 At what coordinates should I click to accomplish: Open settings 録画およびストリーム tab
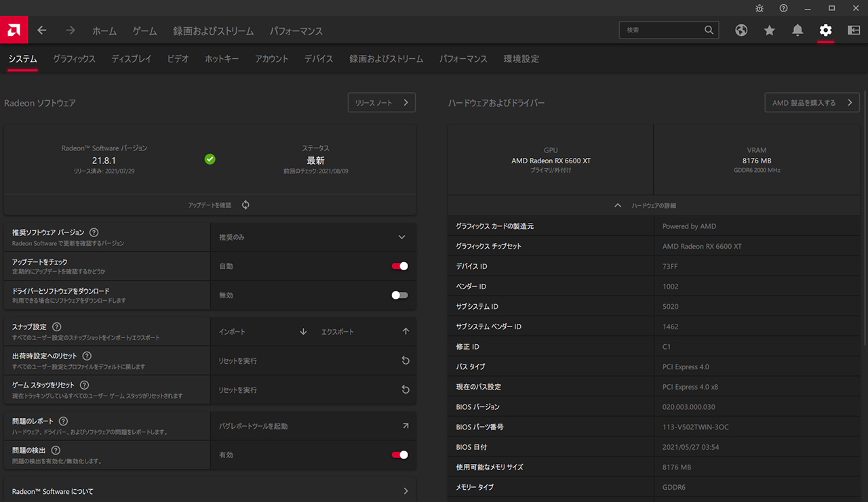click(387, 59)
